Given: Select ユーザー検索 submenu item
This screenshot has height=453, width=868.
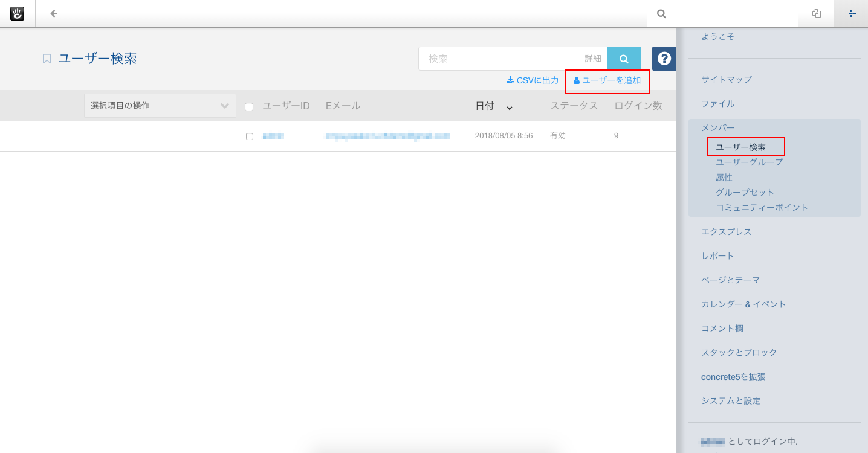Looking at the screenshot, I should [x=740, y=147].
